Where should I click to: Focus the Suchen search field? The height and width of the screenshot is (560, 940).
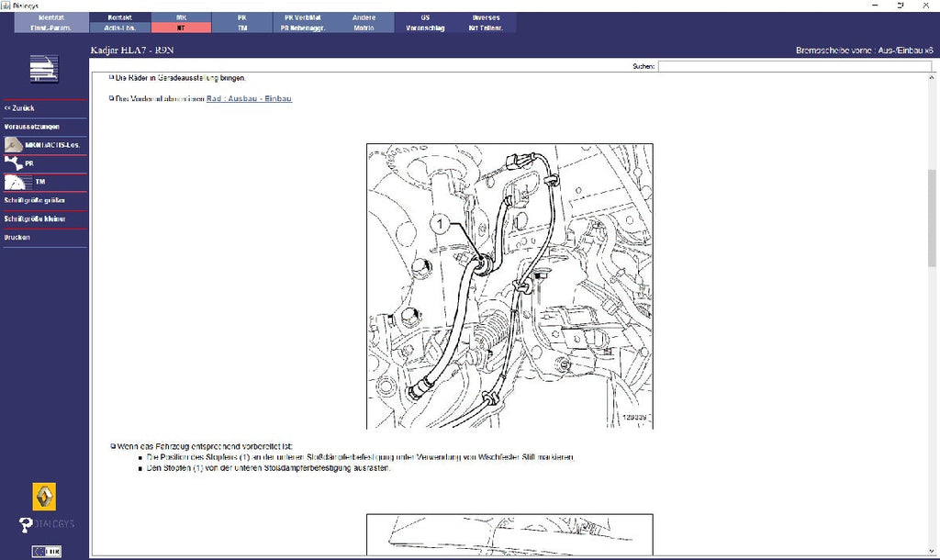794,66
